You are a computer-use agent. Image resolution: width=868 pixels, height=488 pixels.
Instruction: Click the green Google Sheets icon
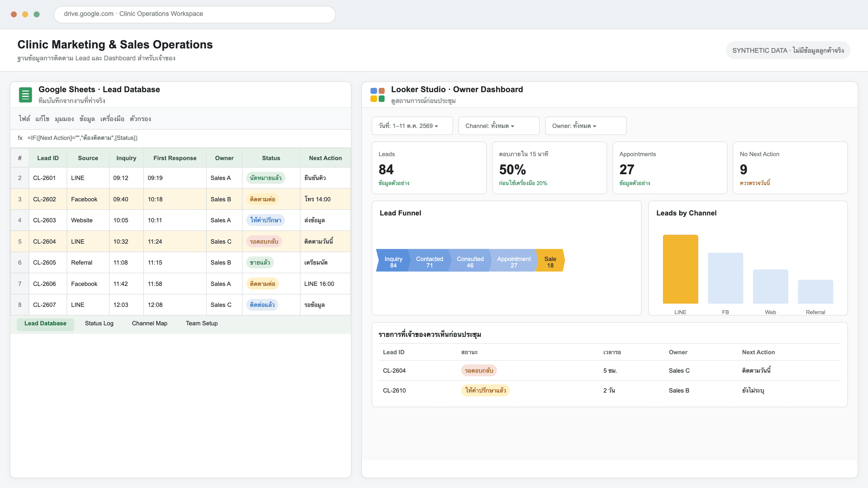coord(25,95)
